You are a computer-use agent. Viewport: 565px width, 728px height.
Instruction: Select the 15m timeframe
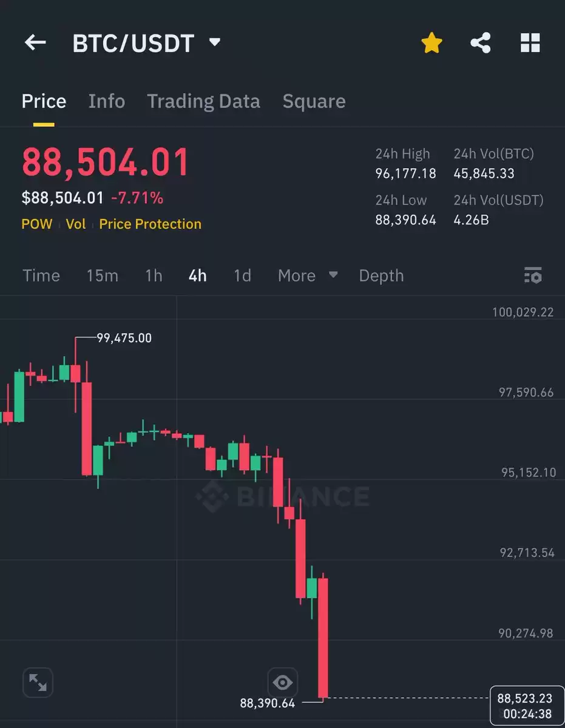102,276
